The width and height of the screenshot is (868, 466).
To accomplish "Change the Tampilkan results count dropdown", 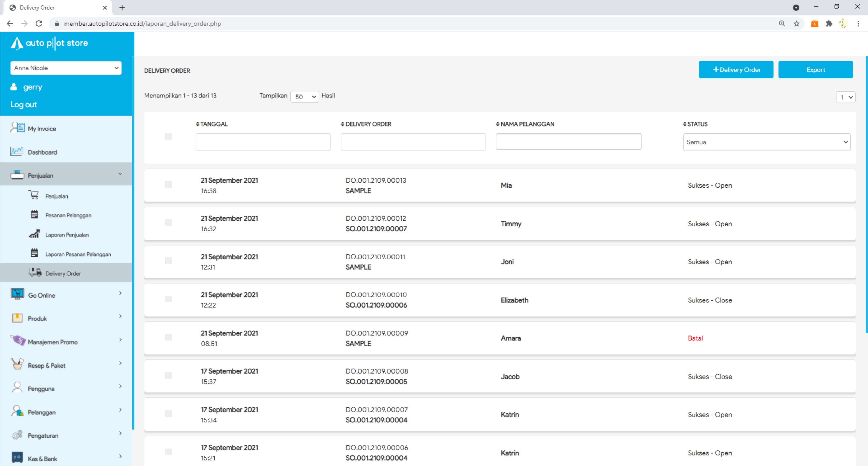I will [x=304, y=97].
